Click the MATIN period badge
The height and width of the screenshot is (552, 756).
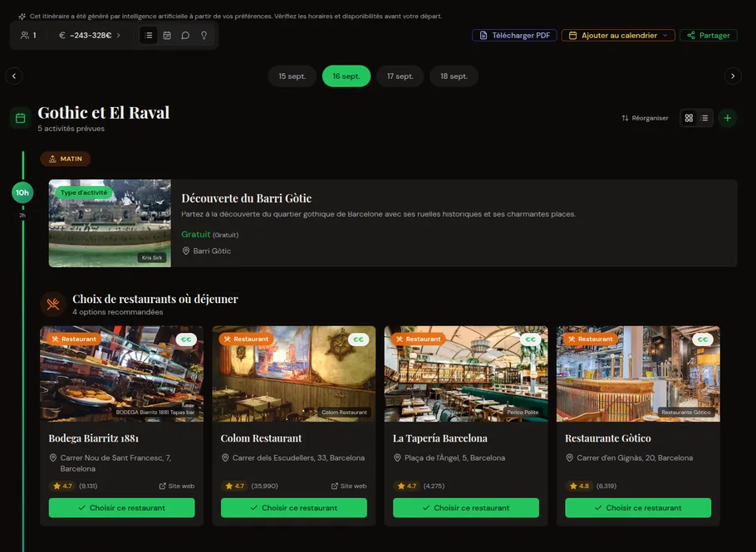coord(65,159)
